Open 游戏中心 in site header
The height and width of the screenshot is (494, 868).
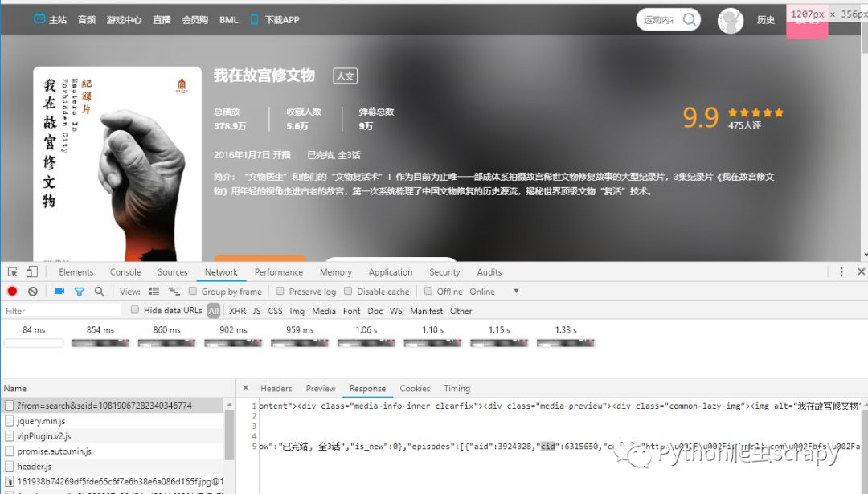[124, 20]
